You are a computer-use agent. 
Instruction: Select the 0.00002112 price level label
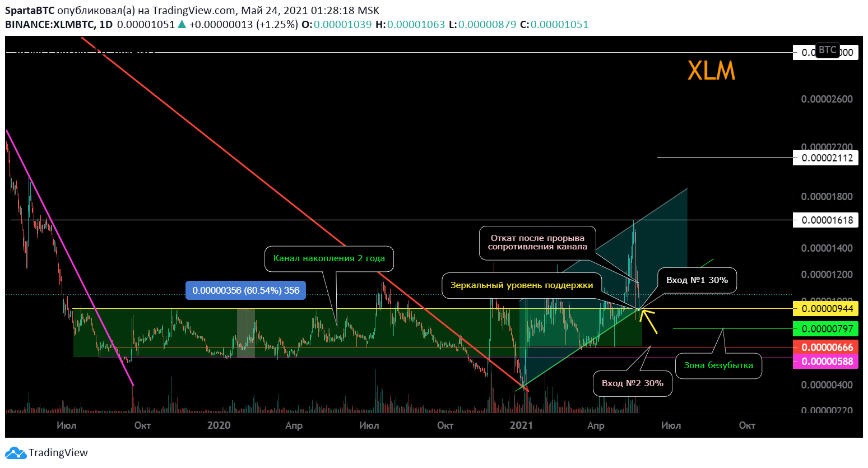827,157
